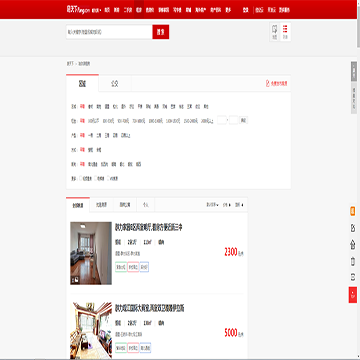The height and width of the screenshot is (360, 360).
Task: Click the minimum price input box
Action: 222,120
